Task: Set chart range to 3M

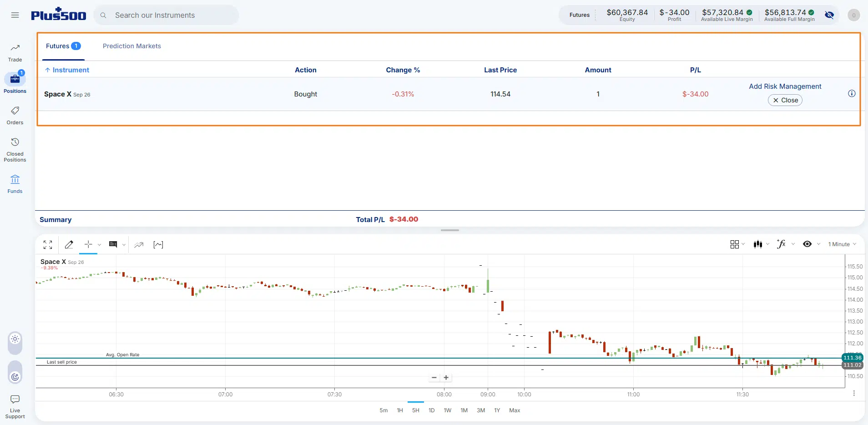Action: tap(481, 410)
